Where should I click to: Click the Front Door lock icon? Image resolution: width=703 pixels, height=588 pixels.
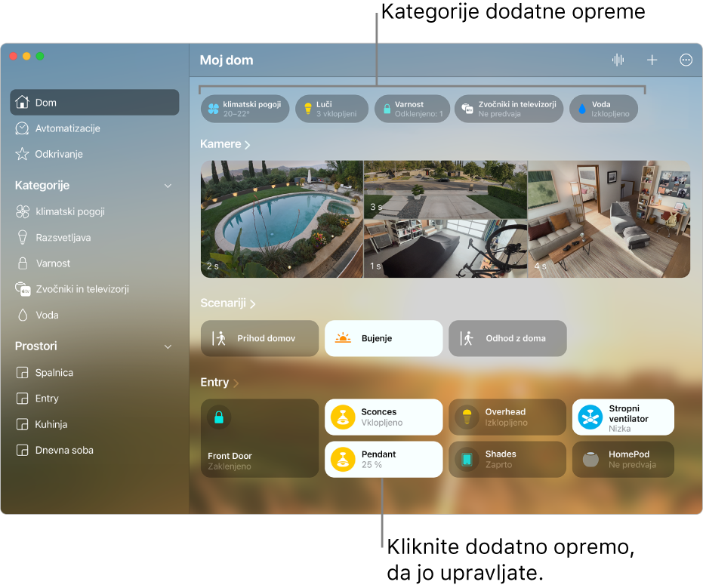click(x=219, y=417)
